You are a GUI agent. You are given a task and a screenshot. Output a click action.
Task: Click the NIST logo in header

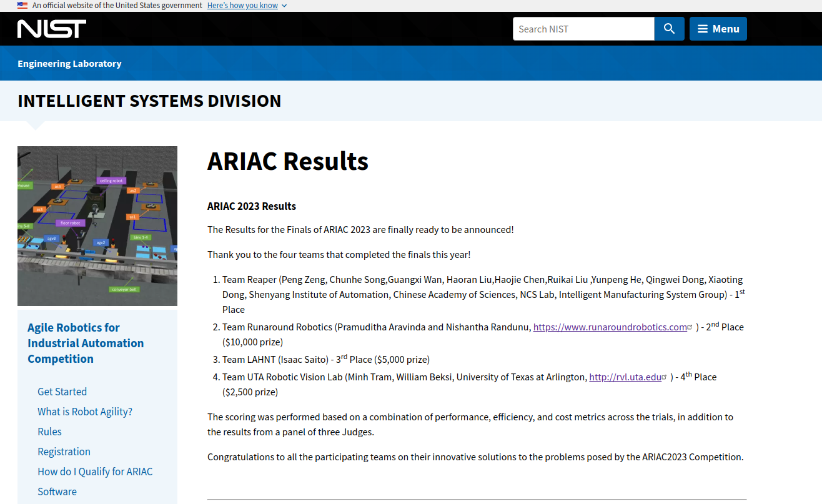(52, 29)
